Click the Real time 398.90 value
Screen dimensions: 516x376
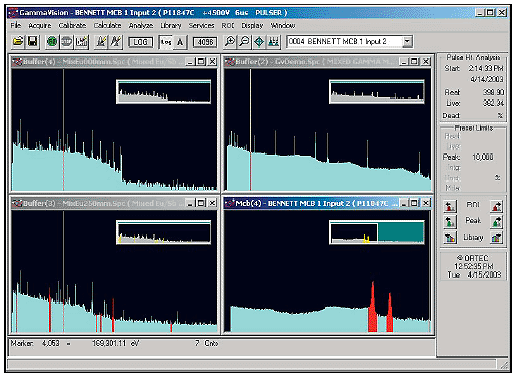(493, 92)
